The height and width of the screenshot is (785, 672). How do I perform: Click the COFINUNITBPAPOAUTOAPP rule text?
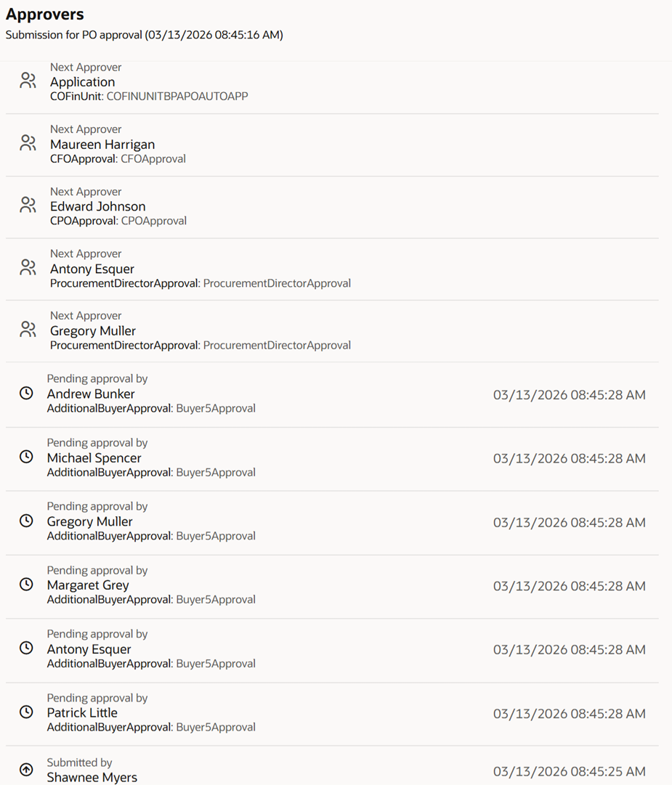[x=177, y=96]
